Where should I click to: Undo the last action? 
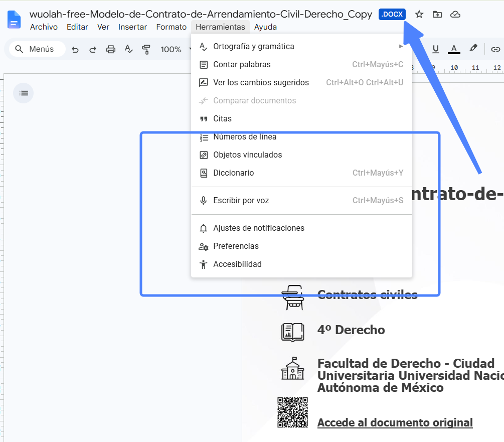(x=75, y=49)
